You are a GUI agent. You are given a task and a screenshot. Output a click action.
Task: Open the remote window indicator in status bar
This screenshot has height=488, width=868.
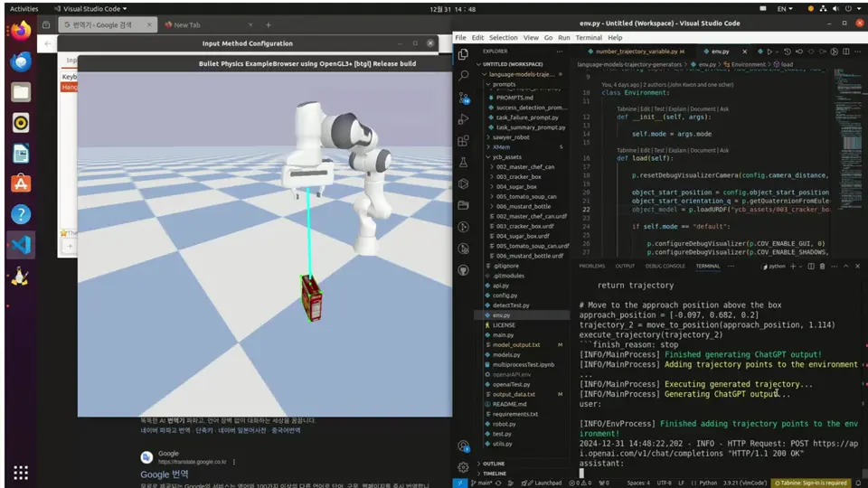tap(460, 483)
